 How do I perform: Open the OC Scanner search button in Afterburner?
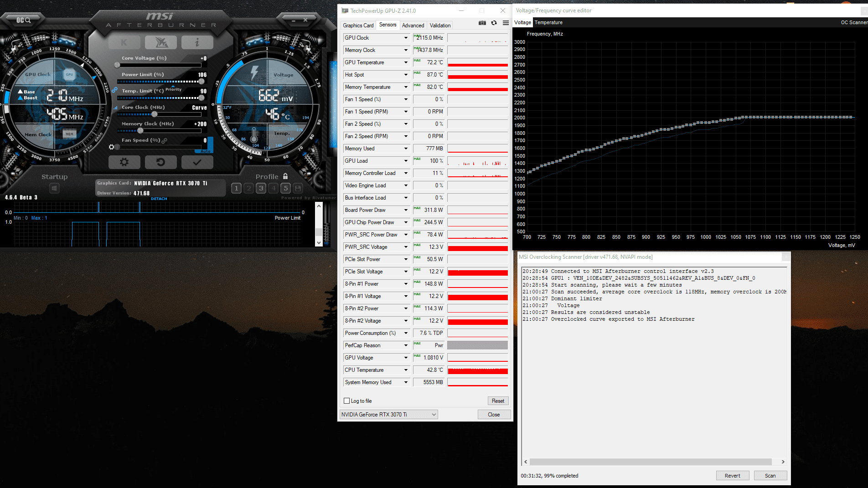click(23, 20)
